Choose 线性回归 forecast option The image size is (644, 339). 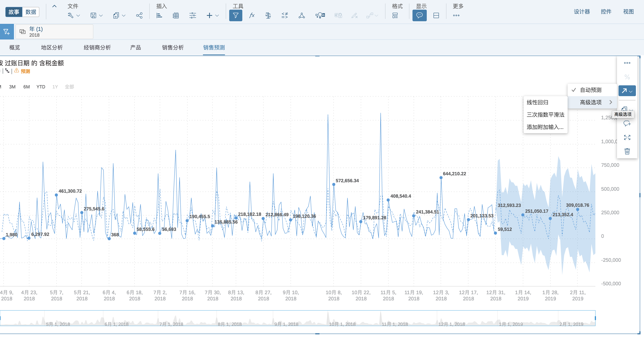coord(545,102)
